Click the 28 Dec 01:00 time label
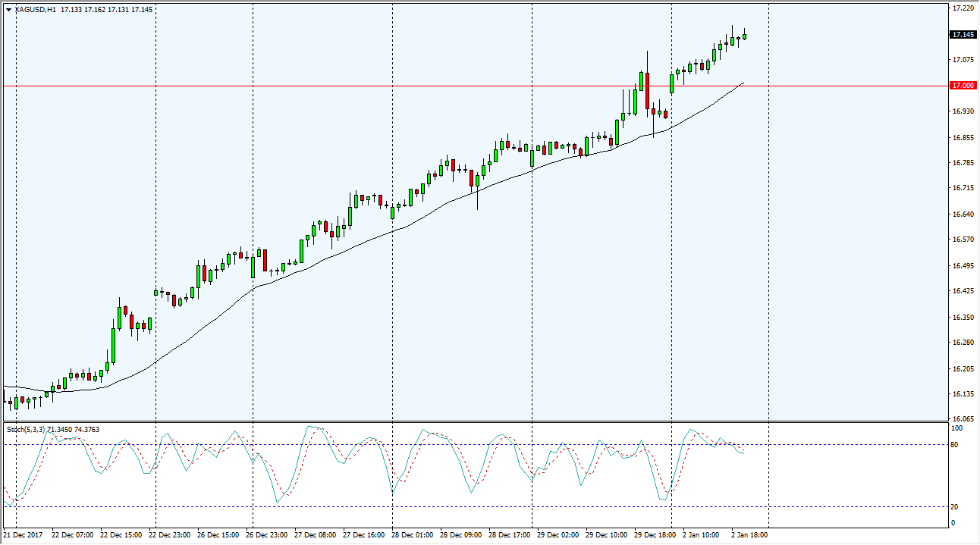Viewport: 980px width, 545px height. click(413, 535)
